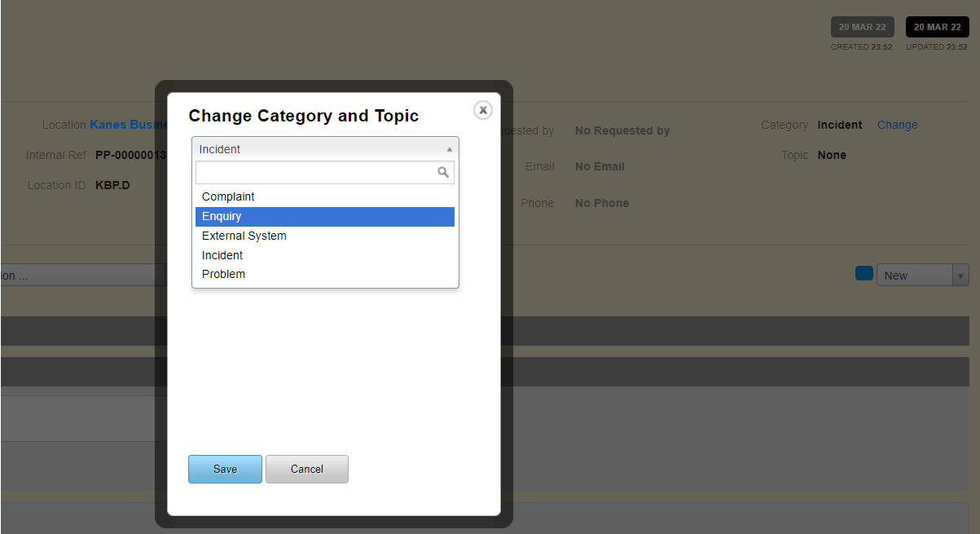
Task: Click the Created 20 MAR 22 date badge
Action: [x=862, y=27]
